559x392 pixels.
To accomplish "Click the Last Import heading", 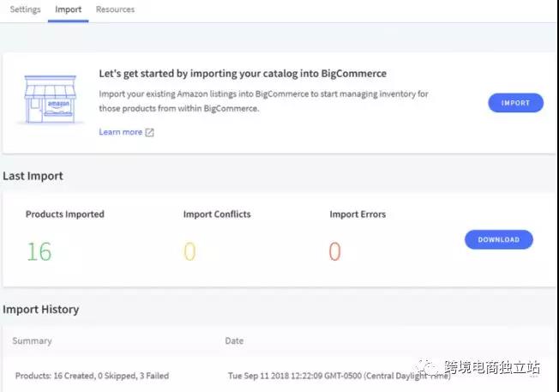I will point(33,176).
